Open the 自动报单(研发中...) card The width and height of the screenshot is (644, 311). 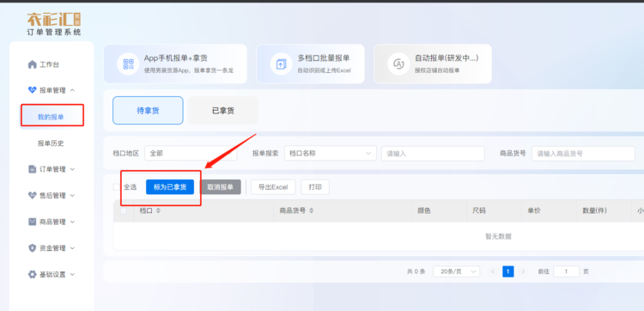pyautogui.click(x=433, y=64)
